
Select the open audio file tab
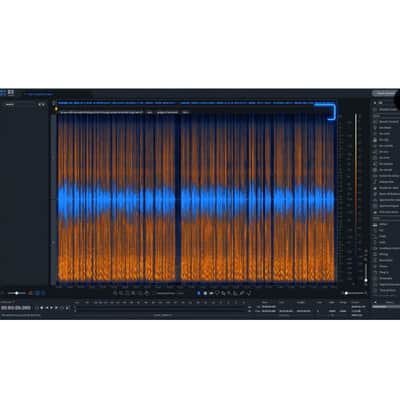[39, 94]
